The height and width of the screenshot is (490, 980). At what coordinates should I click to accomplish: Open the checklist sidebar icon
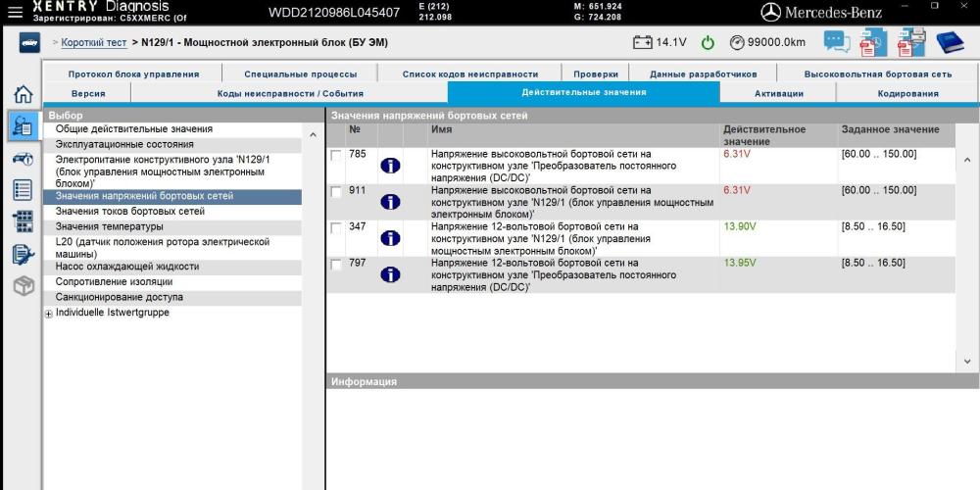[x=24, y=190]
